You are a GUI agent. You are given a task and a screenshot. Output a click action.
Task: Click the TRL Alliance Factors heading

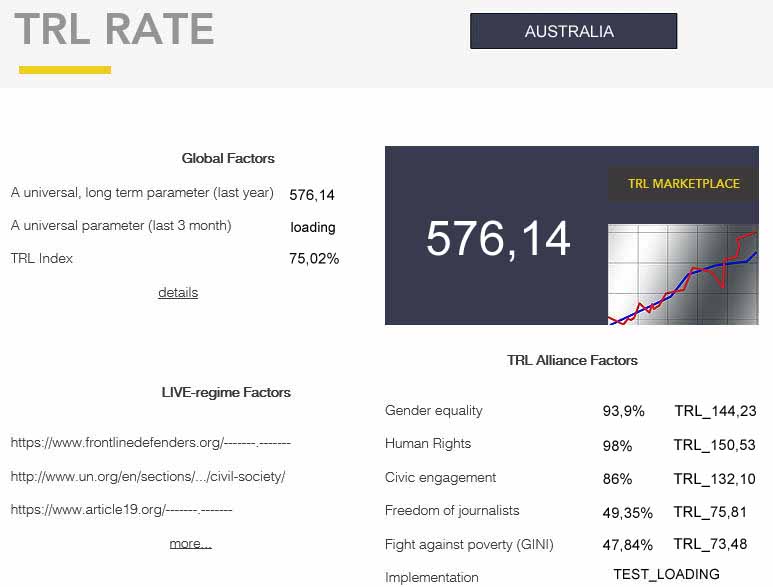572,360
